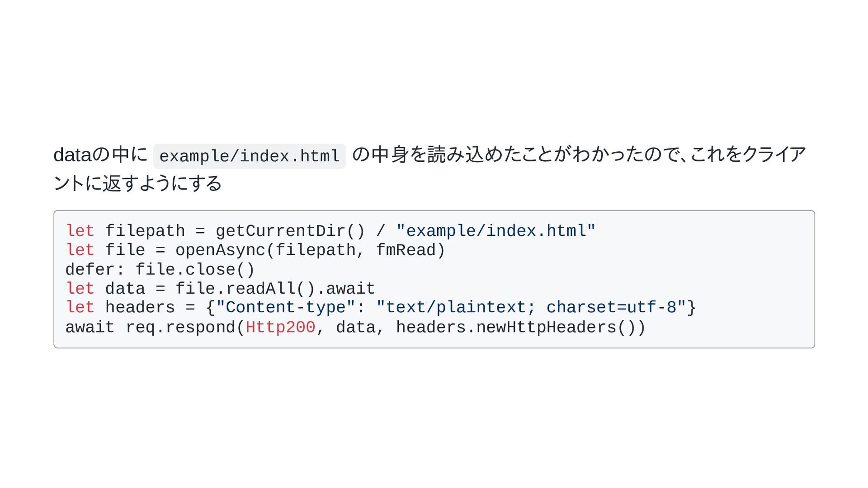Viewport: 868px width, 488px height.
Task: Click the inline code example/index.html
Action: pyautogui.click(x=250, y=156)
